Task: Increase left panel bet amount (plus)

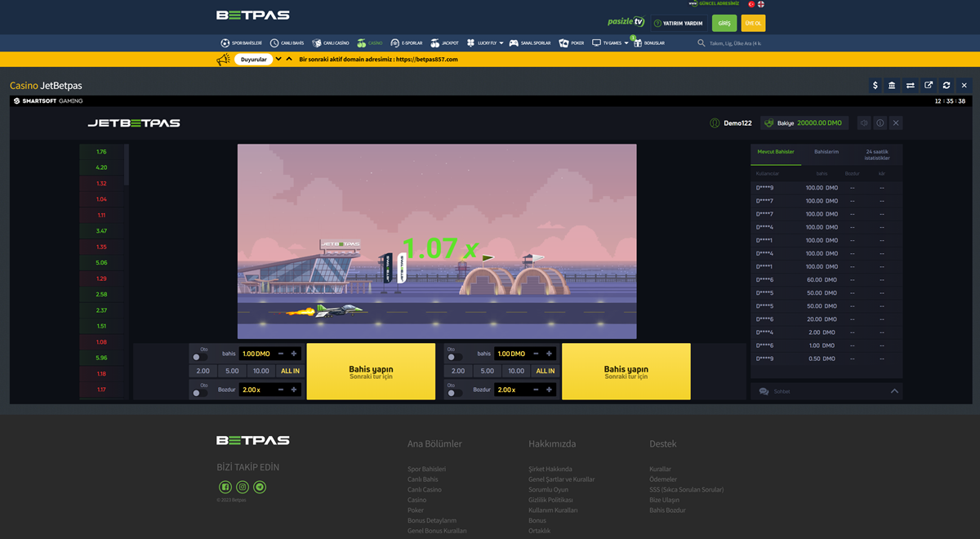Action: tap(294, 354)
